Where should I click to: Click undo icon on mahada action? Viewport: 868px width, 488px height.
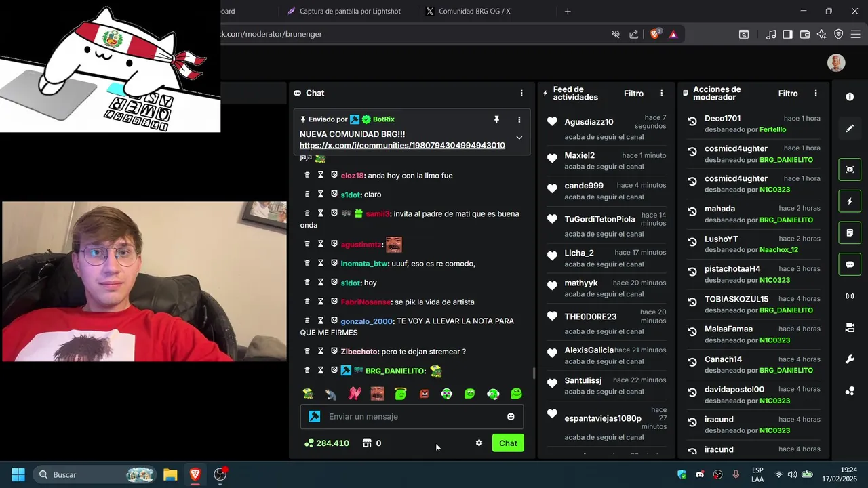(692, 212)
